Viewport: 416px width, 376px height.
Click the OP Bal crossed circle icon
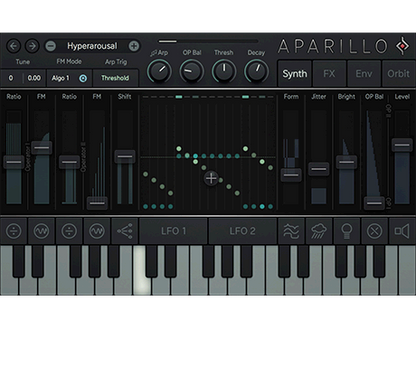click(x=374, y=231)
